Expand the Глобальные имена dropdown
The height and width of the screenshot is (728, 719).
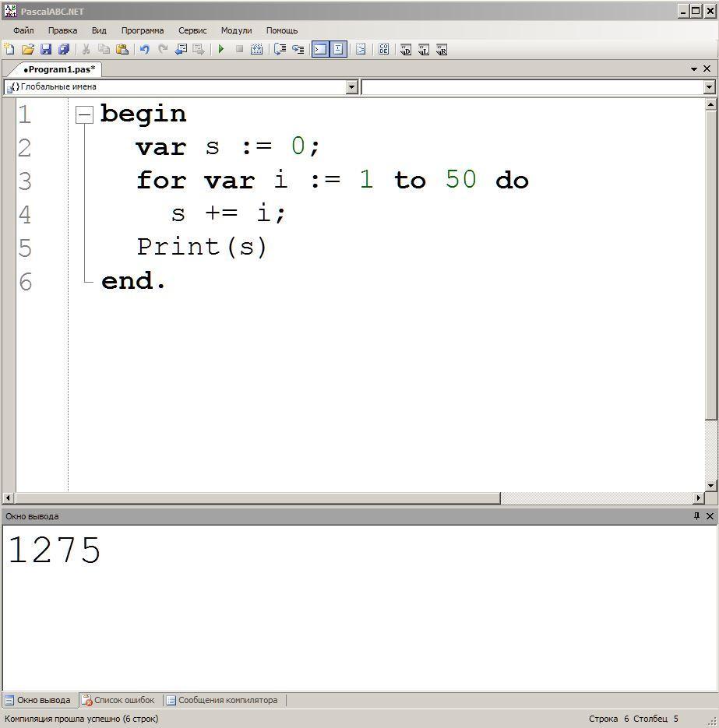coord(351,87)
